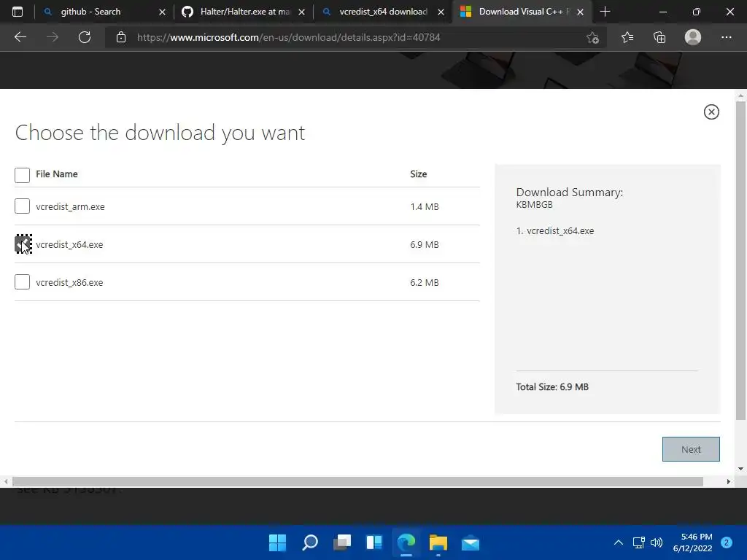This screenshot has height=560, width=747.
Task: Open the tab actions menu icon
Action: [18, 12]
